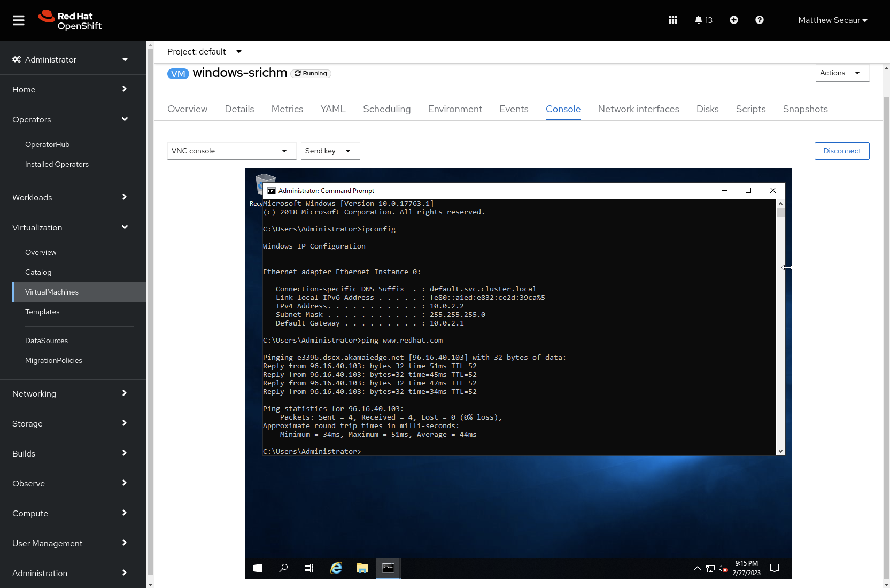Switch to the Details tab
The height and width of the screenshot is (588, 890).
239,109
